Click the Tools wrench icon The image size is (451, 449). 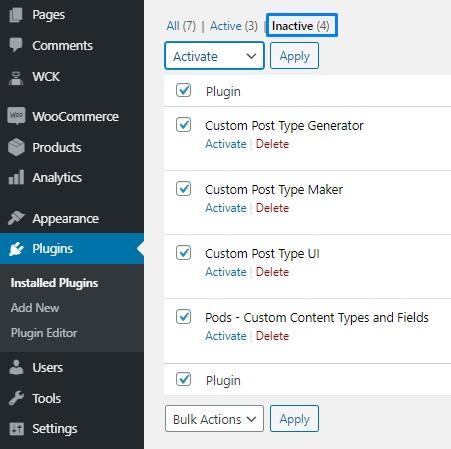tap(16, 398)
